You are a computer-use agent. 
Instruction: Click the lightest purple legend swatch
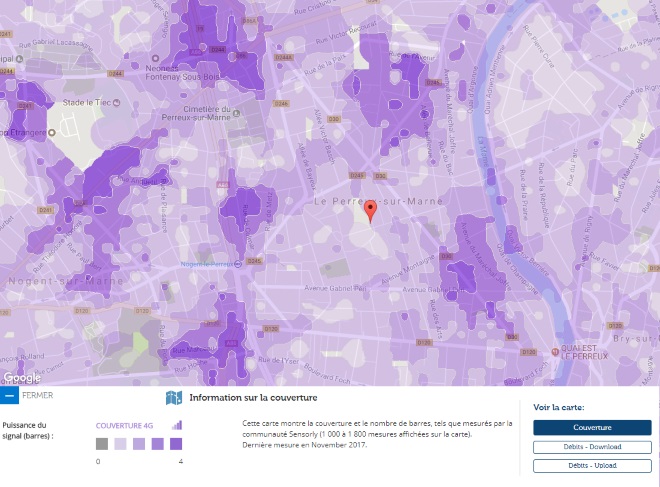pos(120,444)
